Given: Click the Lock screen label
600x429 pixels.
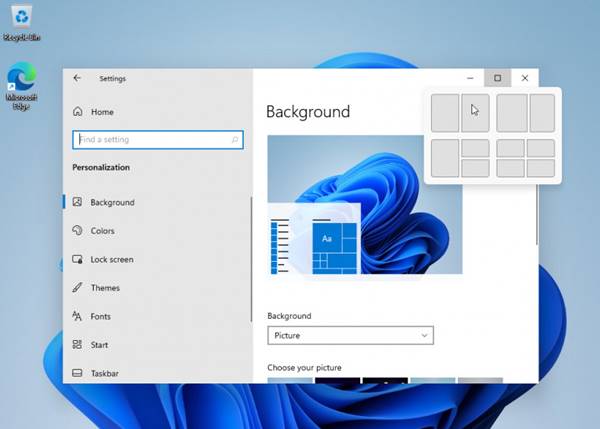Looking at the screenshot, I should [x=112, y=259].
